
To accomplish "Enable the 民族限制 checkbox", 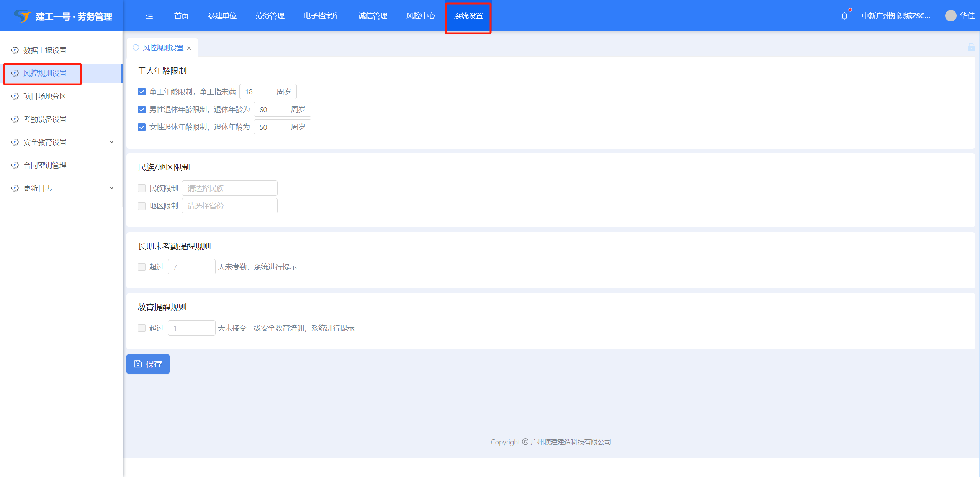I will [x=142, y=188].
